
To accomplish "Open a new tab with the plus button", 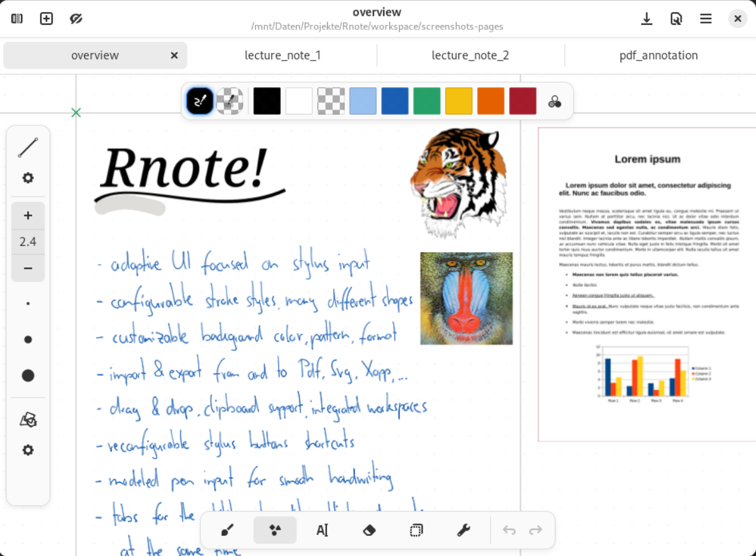I will [46, 18].
